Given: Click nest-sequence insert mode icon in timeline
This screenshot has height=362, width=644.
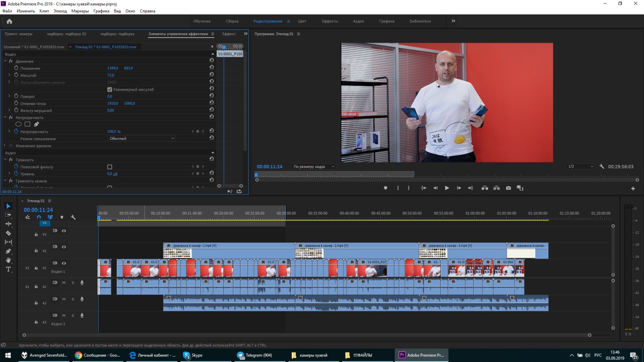Looking at the screenshot, I should coord(27,217).
